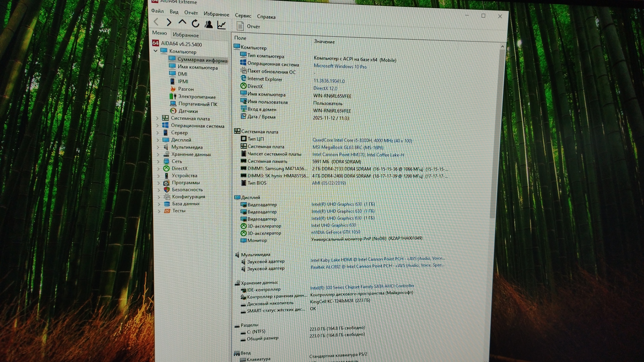Expand the Хранение данных tree node
The height and width of the screenshot is (362, 644).
point(158,154)
